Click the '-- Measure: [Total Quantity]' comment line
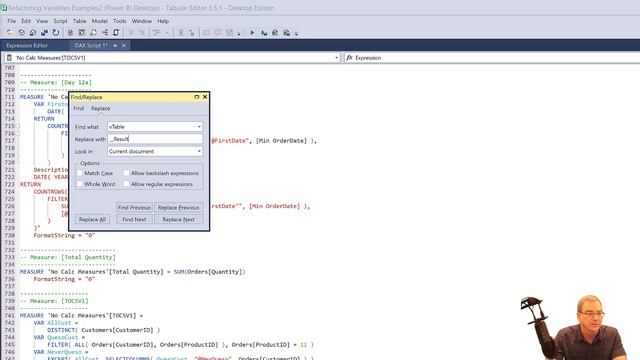Image resolution: width=640 pixels, height=360 pixels. click(x=68, y=257)
